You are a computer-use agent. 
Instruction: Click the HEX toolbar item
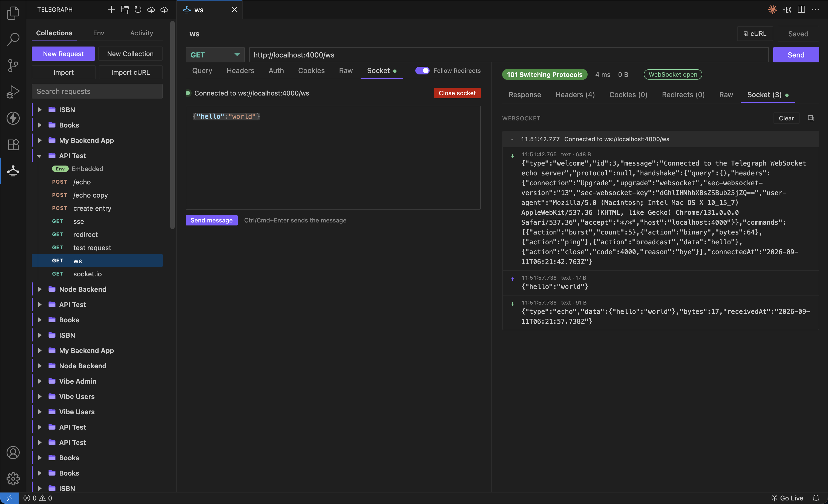787,10
